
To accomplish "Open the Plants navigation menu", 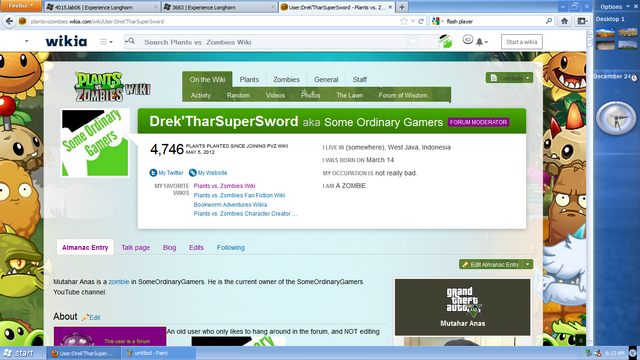I will click(249, 79).
